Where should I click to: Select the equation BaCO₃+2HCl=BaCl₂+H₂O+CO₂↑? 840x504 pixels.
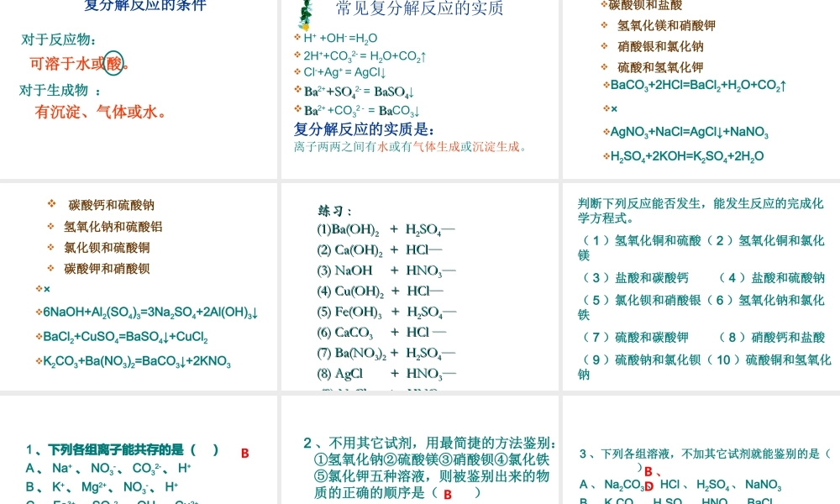click(x=698, y=86)
